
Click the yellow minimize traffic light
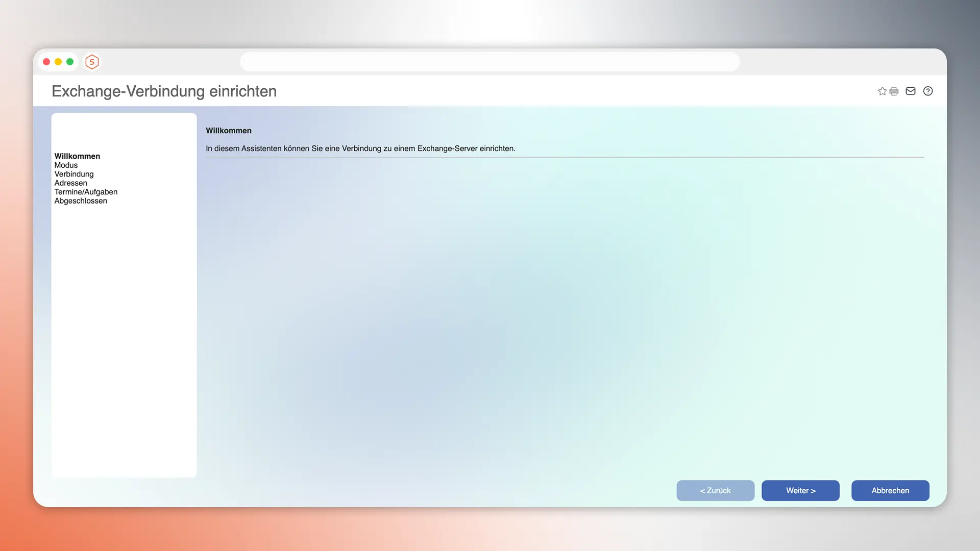pyautogui.click(x=58, y=61)
